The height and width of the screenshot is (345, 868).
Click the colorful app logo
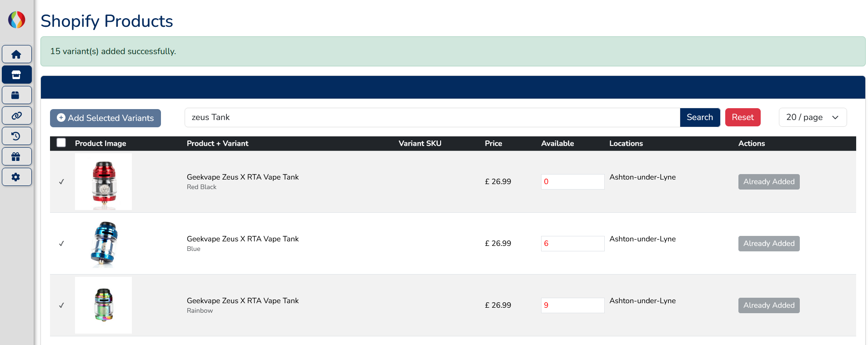coord(17,20)
